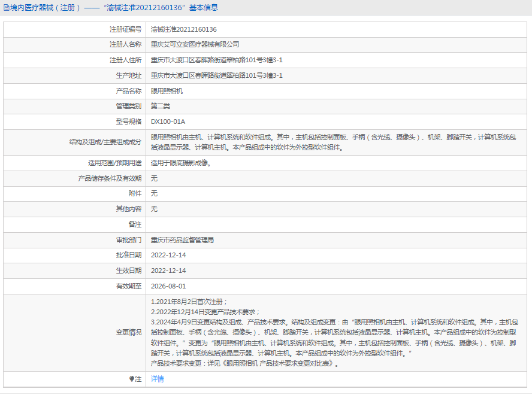The height and width of the screenshot is (395, 532).
Task: Select model specification DX100-01A
Action: click(168, 122)
